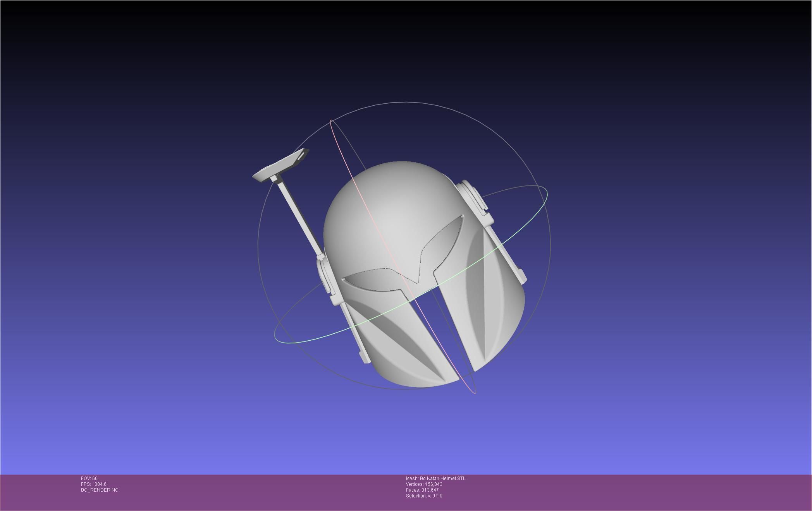Click the BO_RENDERING label

coord(100,490)
